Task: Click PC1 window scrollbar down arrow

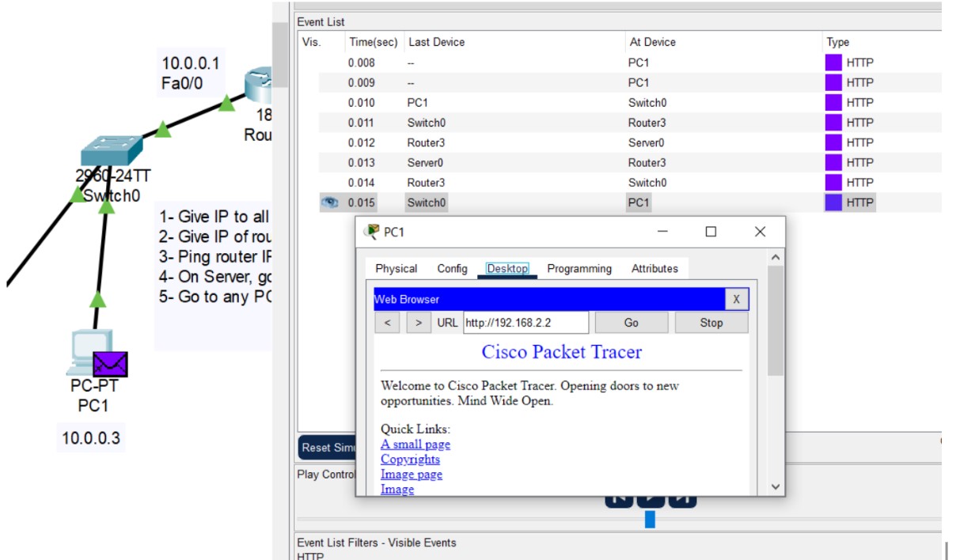Action: 775,487
